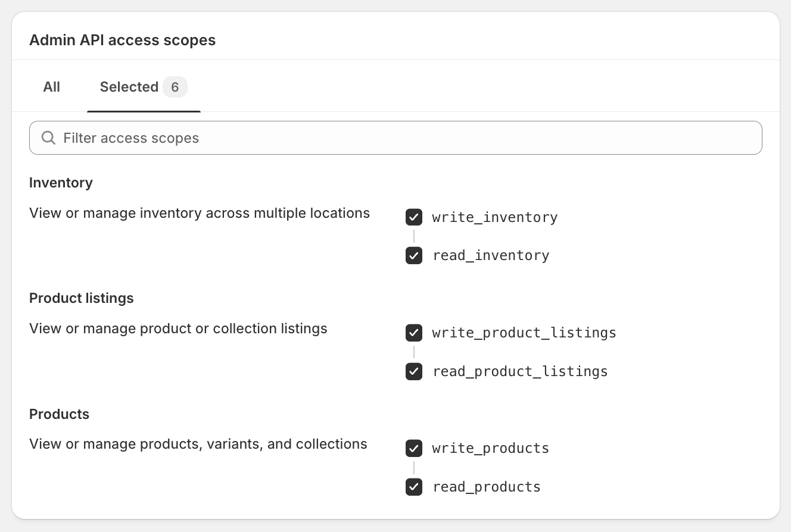The width and height of the screenshot is (791, 532).
Task: Click the Admin API access scopes title
Action: (x=122, y=40)
